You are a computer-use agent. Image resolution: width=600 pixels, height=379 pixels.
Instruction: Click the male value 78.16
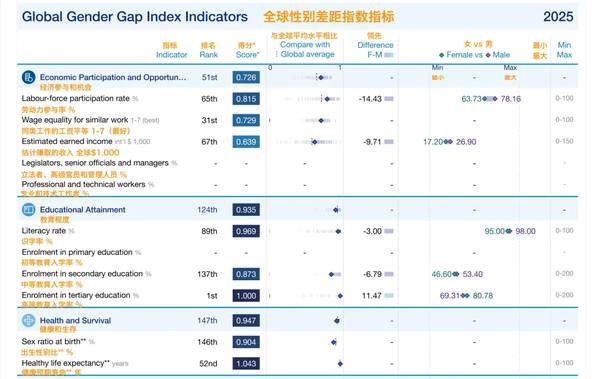(511, 99)
